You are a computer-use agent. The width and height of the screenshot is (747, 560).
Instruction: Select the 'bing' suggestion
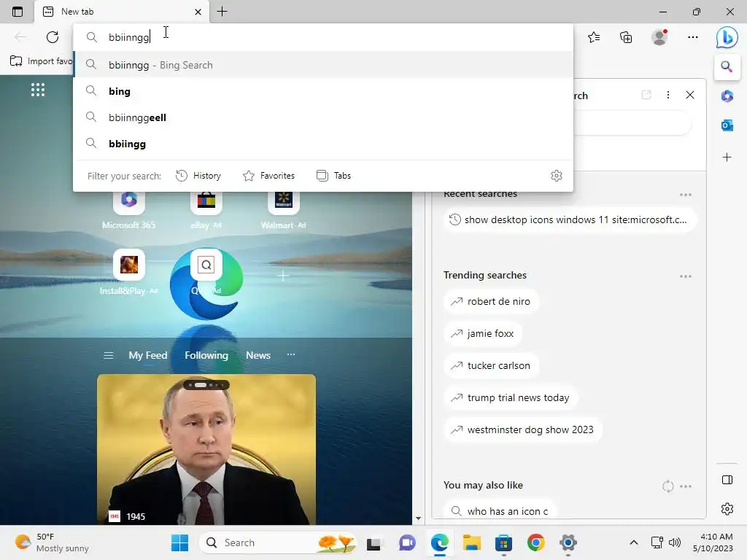click(323, 91)
